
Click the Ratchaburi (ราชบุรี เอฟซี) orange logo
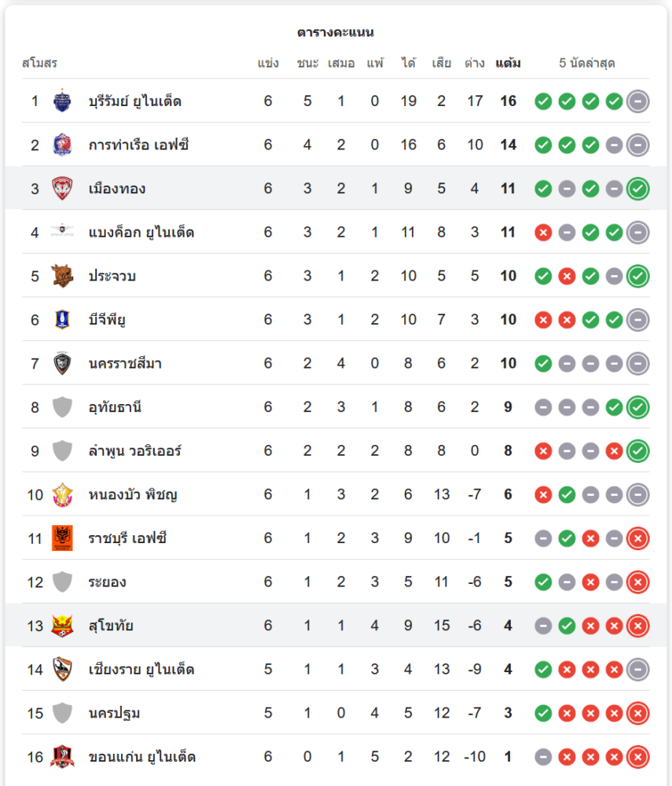62,538
